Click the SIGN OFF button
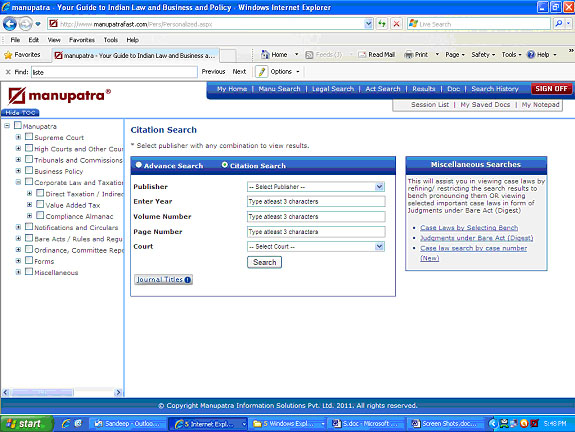The height and width of the screenshot is (432, 575). [551, 89]
